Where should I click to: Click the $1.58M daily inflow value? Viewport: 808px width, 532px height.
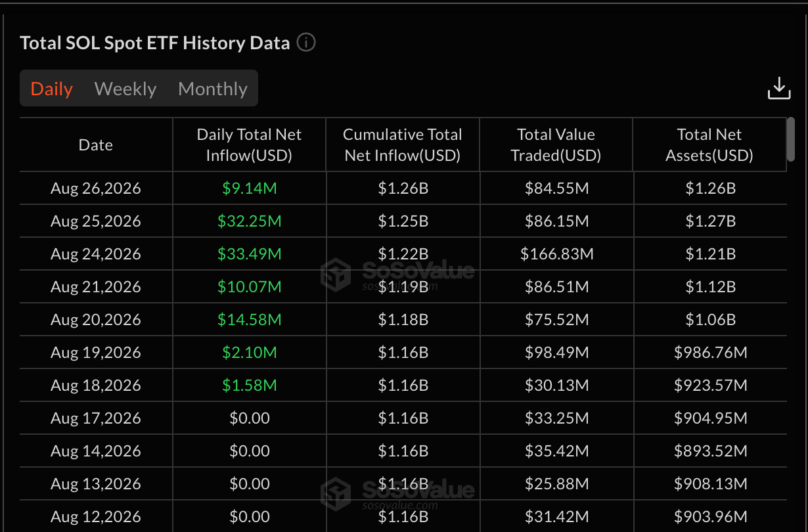point(250,386)
